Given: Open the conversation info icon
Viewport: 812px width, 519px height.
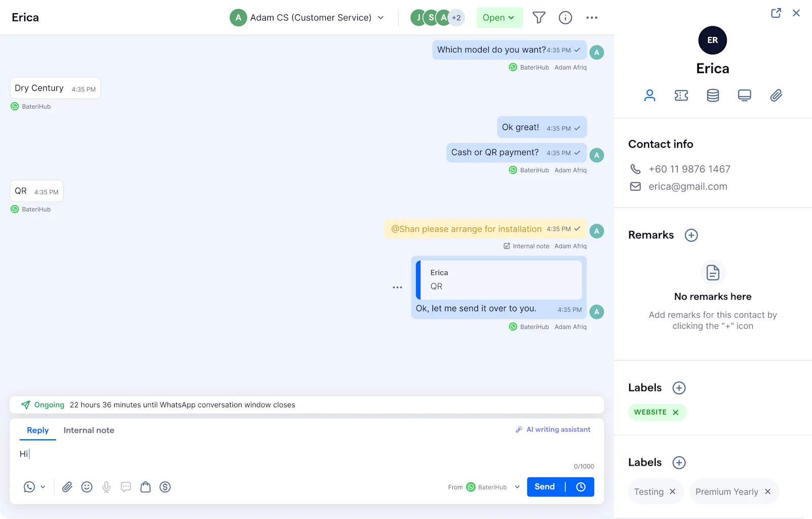Looking at the screenshot, I should 565,17.
